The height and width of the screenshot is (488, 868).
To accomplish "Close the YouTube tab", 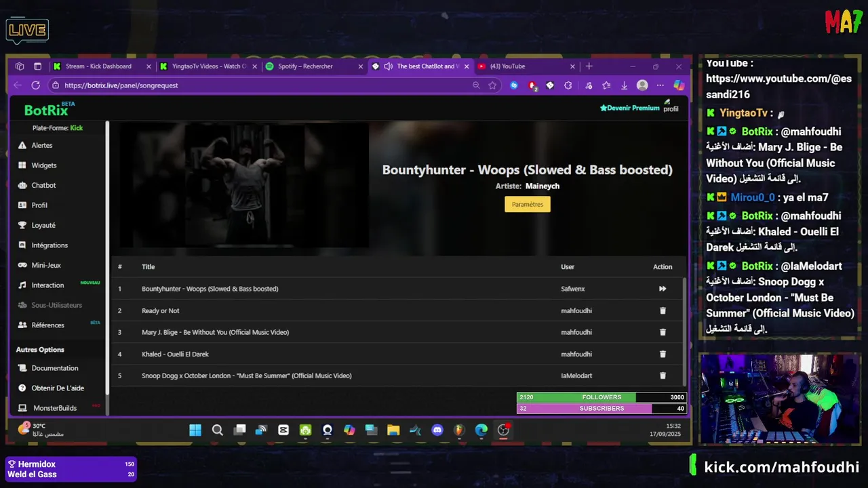I will [x=572, y=66].
